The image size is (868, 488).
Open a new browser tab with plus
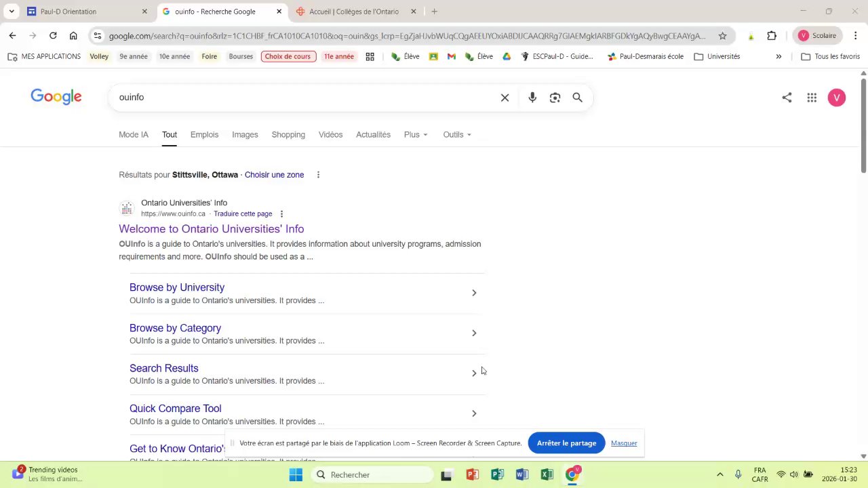click(x=434, y=12)
